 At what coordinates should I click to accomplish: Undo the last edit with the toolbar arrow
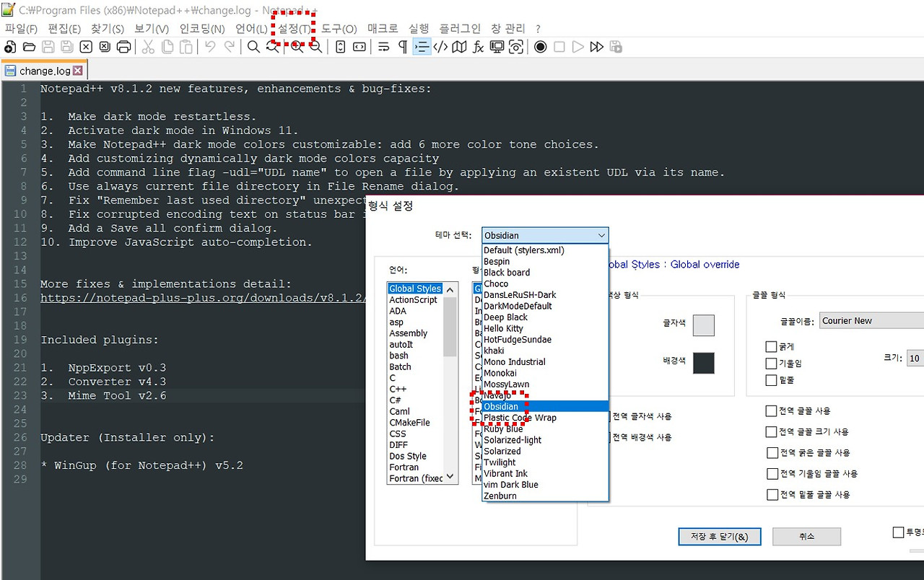point(210,47)
